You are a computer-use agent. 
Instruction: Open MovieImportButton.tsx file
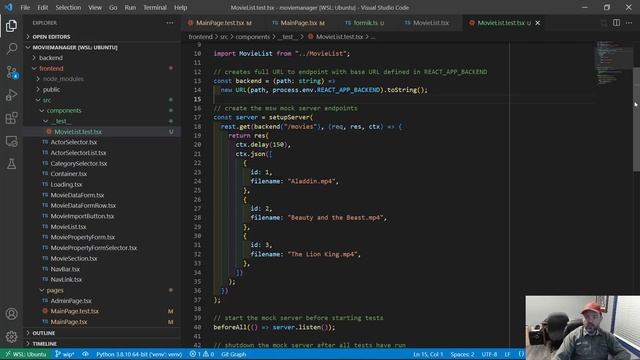pyautogui.click(x=102, y=216)
